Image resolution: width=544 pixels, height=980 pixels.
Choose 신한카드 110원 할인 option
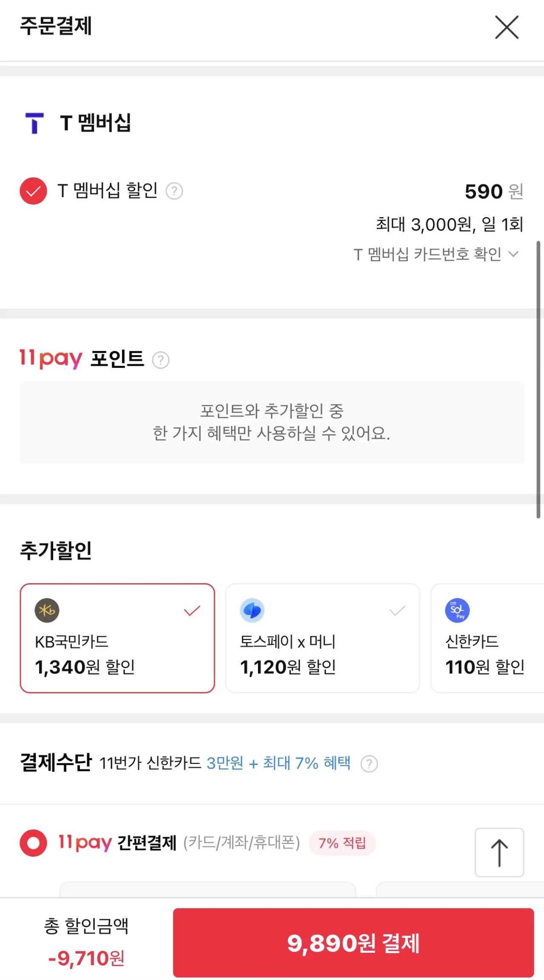tap(487, 638)
